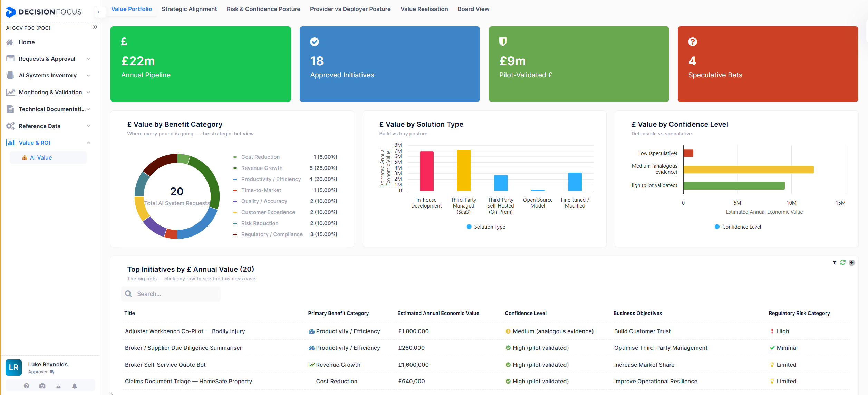This screenshot has width=868, height=395.
Task: Select the Provider vs Deployer Posture tab
Action: click(x=350, y=9)
